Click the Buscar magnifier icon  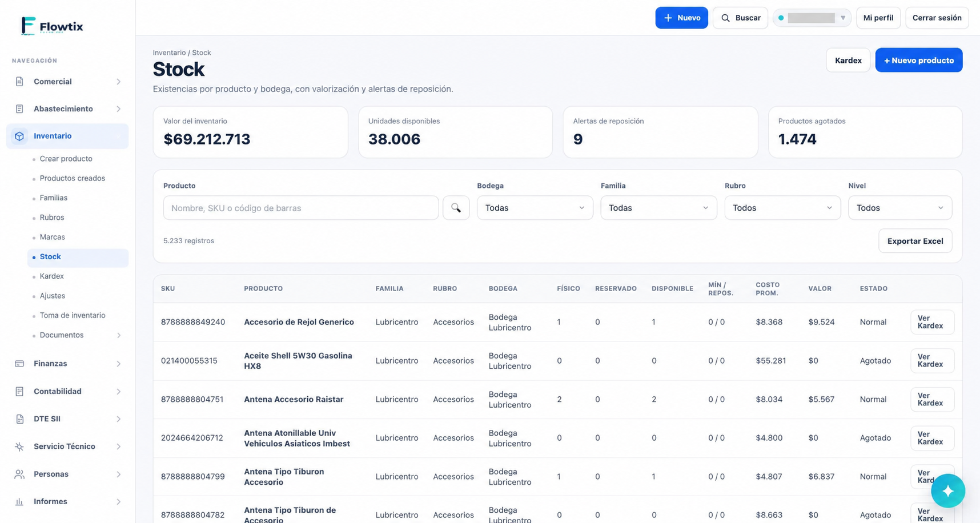pyautogui.click(x=725, y=18)
